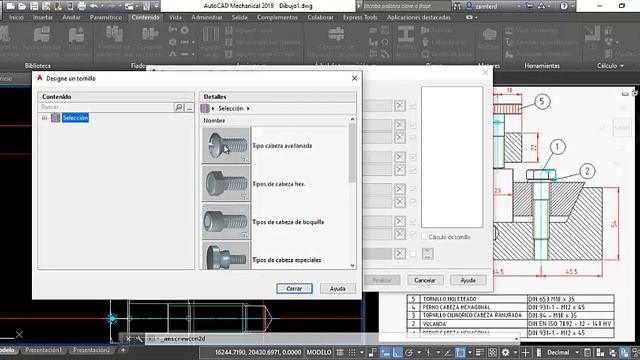
Task: Toggle 'Cálculo de tornillo' checkbox
Action: 424,237
